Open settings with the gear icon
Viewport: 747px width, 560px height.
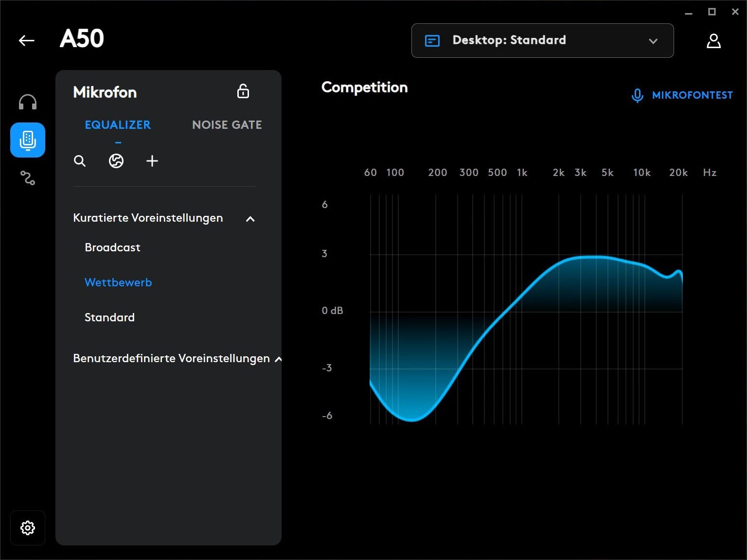tap(28, 527)
